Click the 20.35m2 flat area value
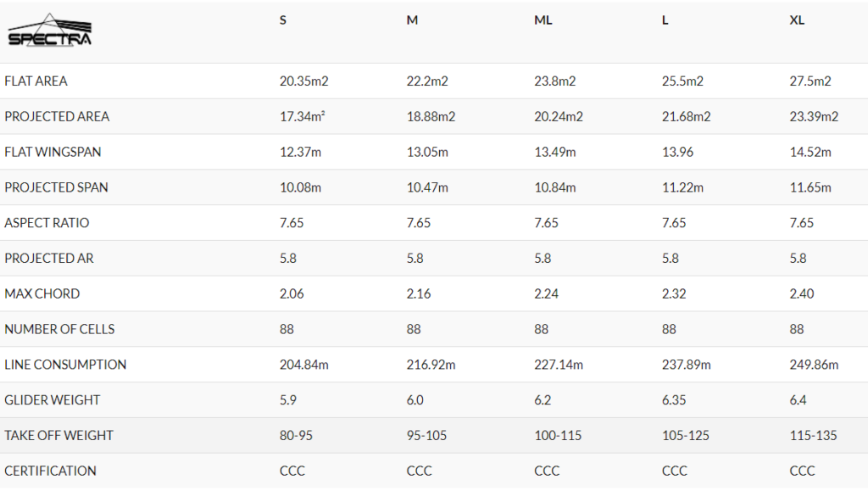Viewport: 868px width, 491px height. (304, 81)
